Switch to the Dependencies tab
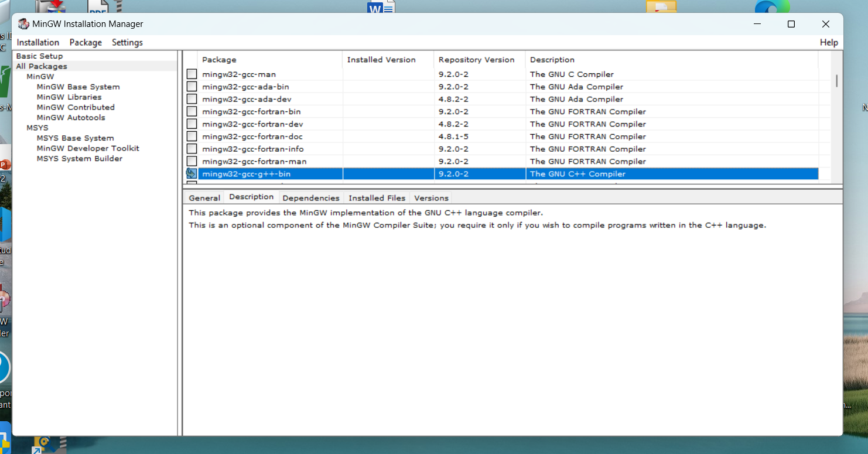 pos(311,198)
